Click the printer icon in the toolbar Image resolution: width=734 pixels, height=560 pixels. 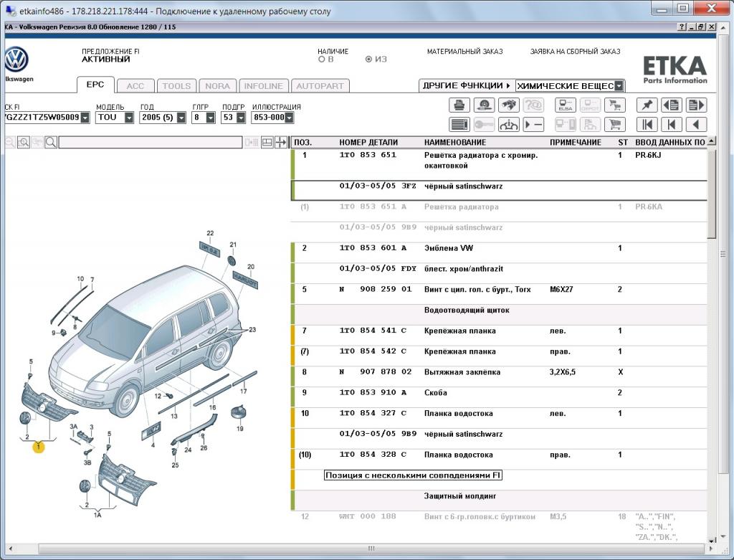click(x=459, y=105)
